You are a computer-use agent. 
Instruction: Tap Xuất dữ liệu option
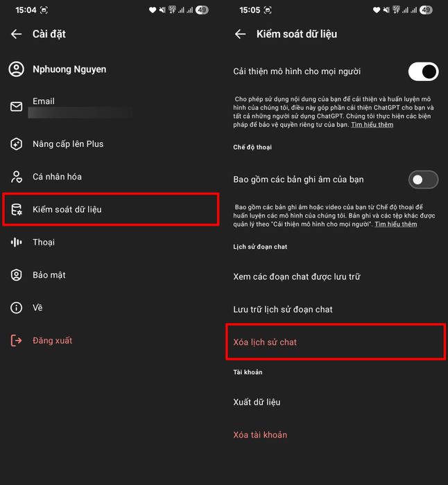click(257, 402)
